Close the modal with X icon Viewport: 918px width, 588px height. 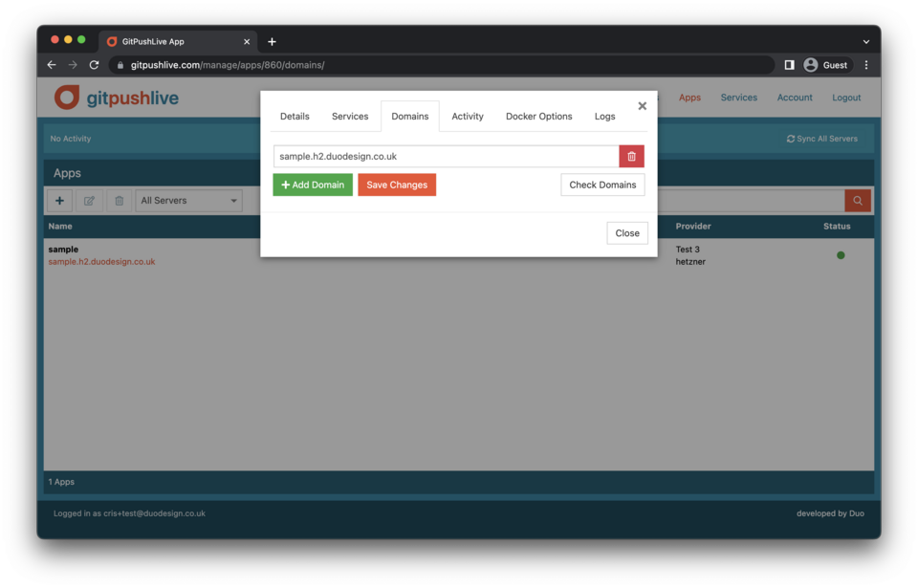click(x=642, y=106)
